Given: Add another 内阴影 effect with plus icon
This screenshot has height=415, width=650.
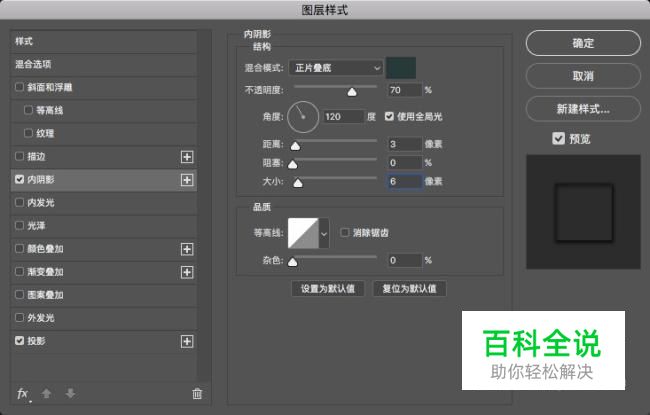Looking at the screenshot, I should coord(187,180).
